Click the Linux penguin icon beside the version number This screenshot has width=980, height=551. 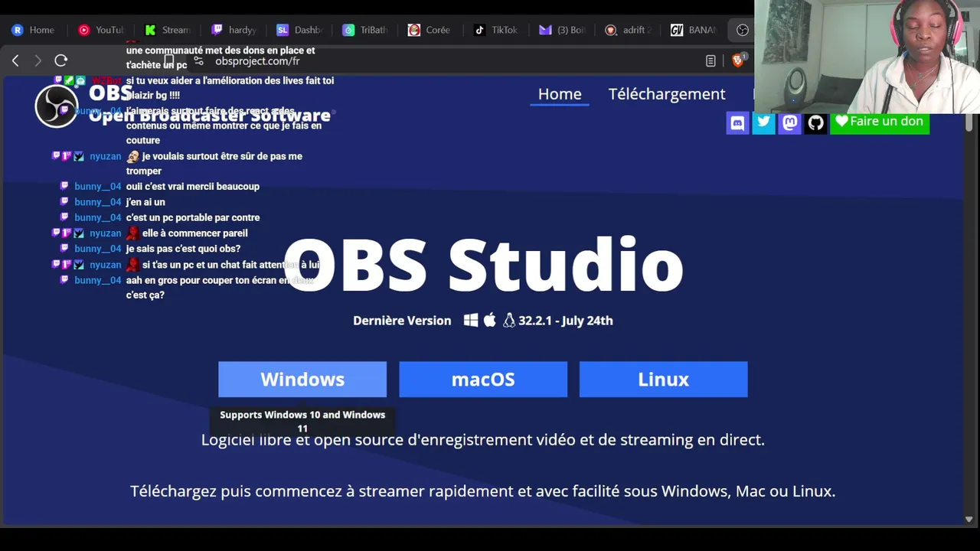[509, 321]
